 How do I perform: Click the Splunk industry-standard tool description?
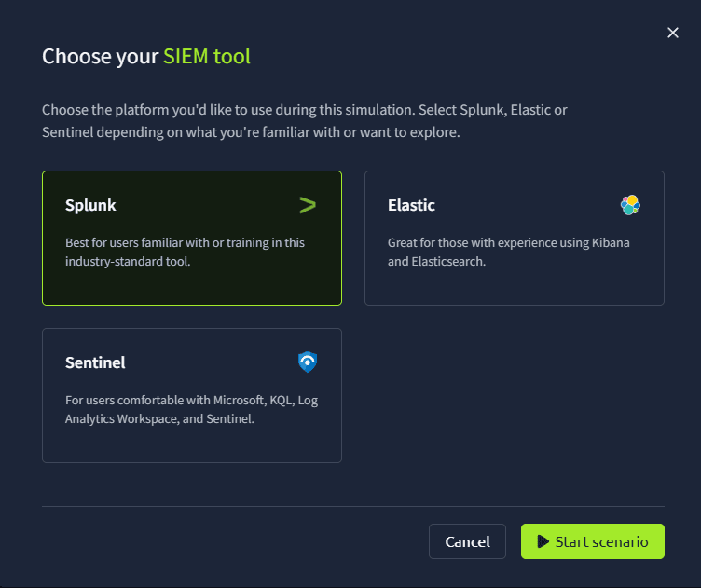pyautogui.click(x=185, y=252)
